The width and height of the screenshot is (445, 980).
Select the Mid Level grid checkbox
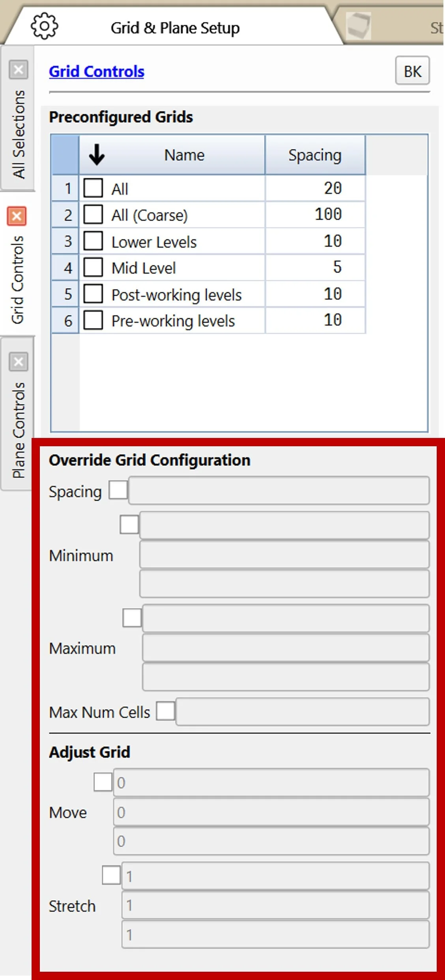93,267
